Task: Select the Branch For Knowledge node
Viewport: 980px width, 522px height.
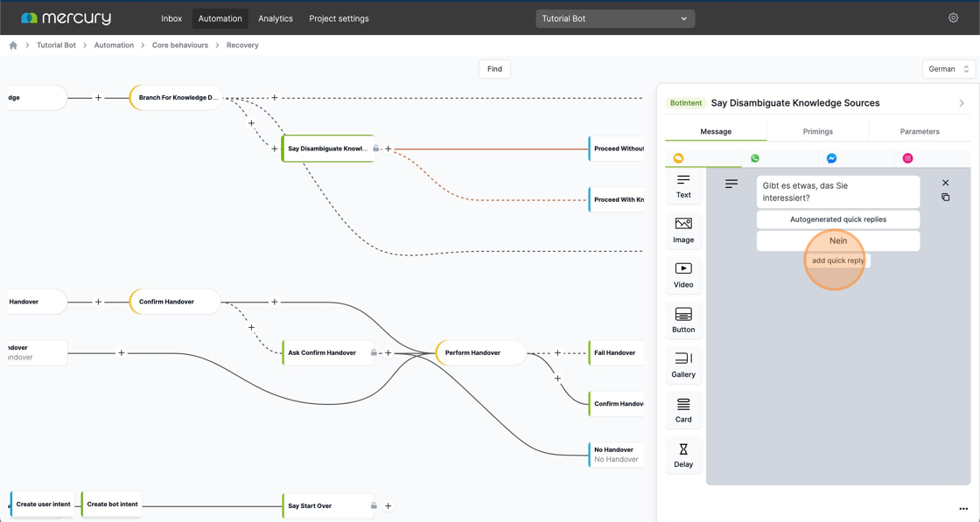Action: (176, 97)
